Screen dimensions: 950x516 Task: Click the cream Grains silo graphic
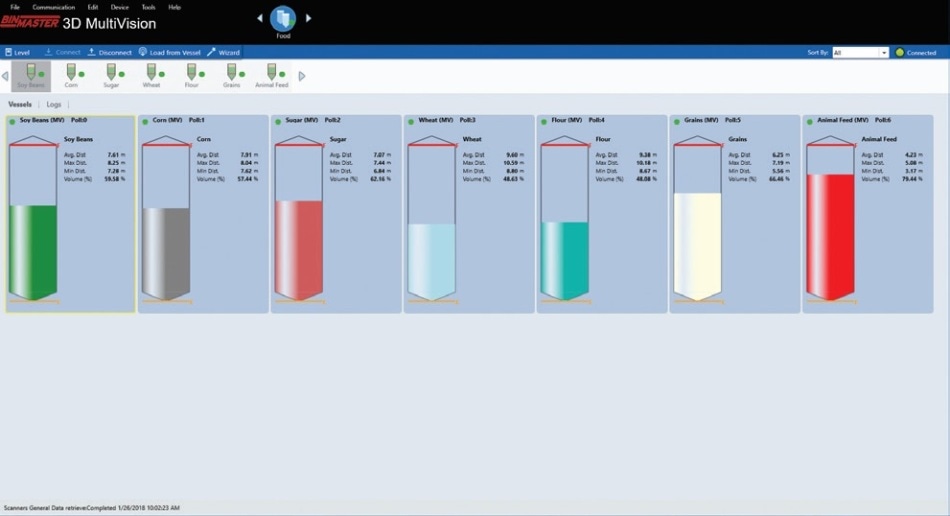click(697, 219)
